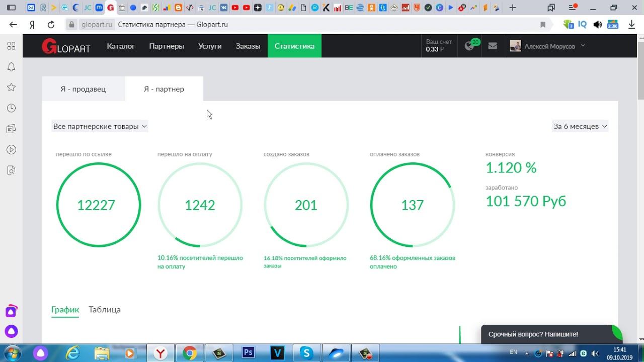The height and width of the screenshot is (362, 644).
Task: Click the 101 570 Руб earned amount
Action: (x=526, y=201)
